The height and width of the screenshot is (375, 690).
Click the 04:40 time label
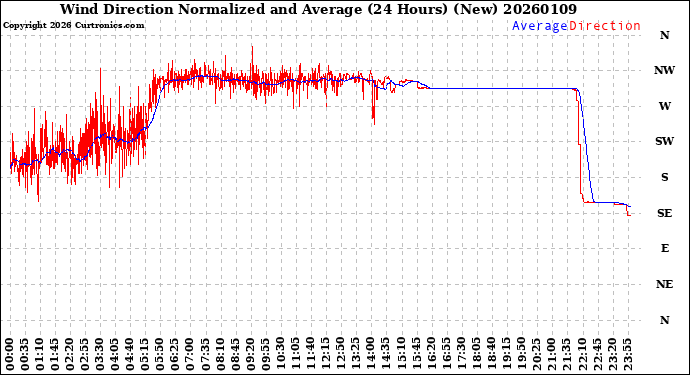[130, 355]
